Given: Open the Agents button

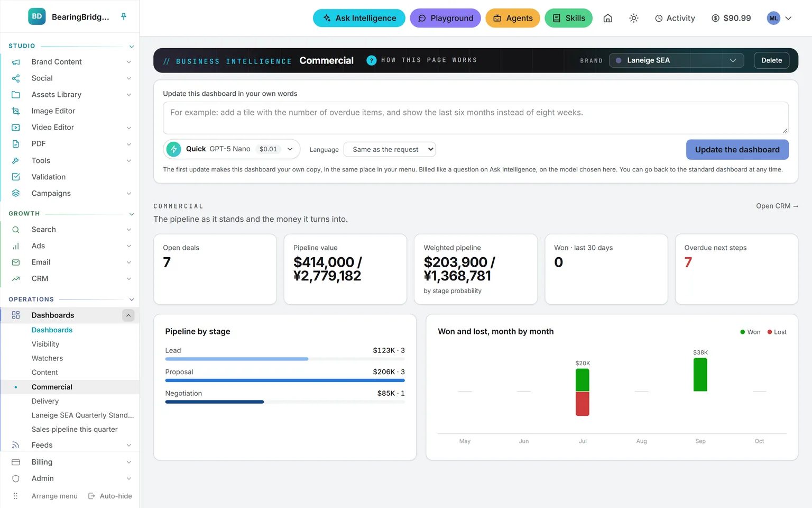Looking at the screenshot, I should click(x=513, y=18).
